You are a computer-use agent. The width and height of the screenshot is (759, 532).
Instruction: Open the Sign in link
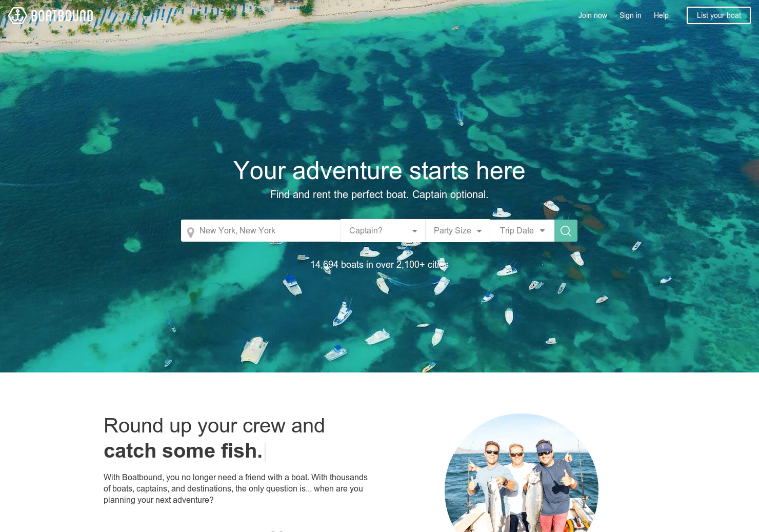click(x=630, y=15)
